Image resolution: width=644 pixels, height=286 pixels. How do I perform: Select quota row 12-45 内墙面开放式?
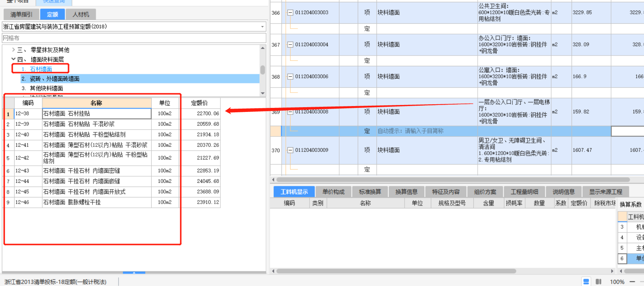tap(97, 192)
